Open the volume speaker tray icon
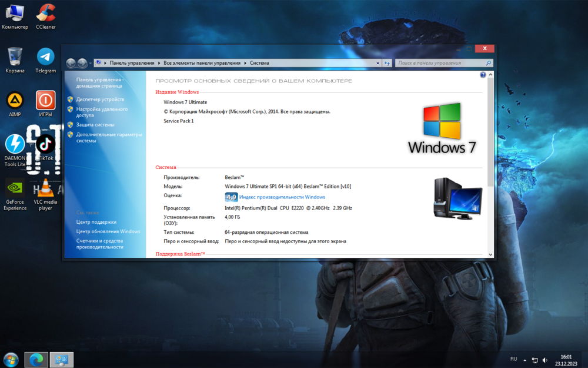 point(545,360)
